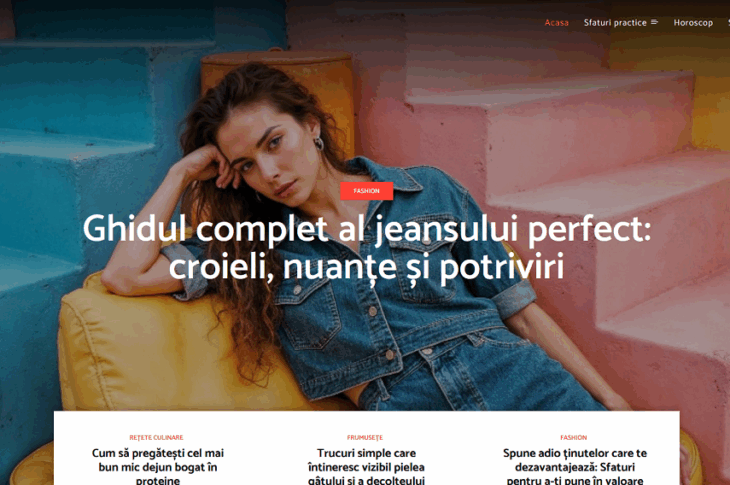
Task: Click the headline line 'croieli, nuanțe și potriviri'
Action: 366,267
